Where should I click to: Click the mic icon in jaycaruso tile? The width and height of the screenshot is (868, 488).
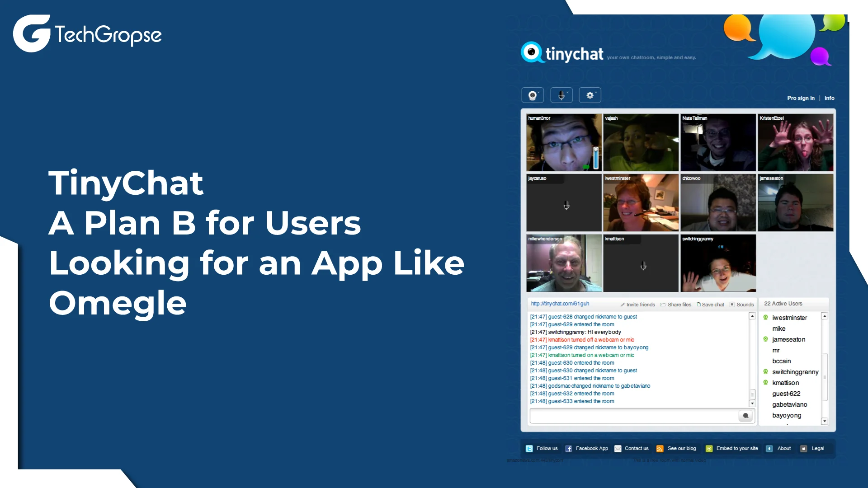[x=566, y=206]
